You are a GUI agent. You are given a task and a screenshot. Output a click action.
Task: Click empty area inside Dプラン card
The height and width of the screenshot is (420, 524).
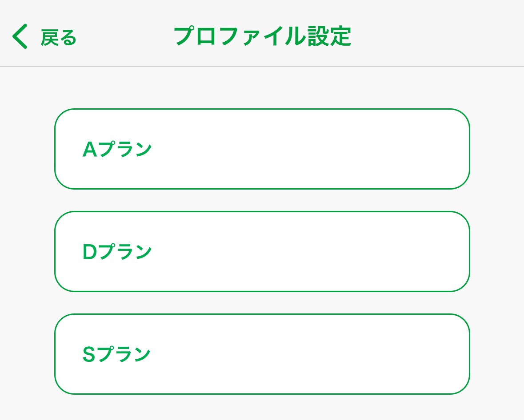pos(333,252)
